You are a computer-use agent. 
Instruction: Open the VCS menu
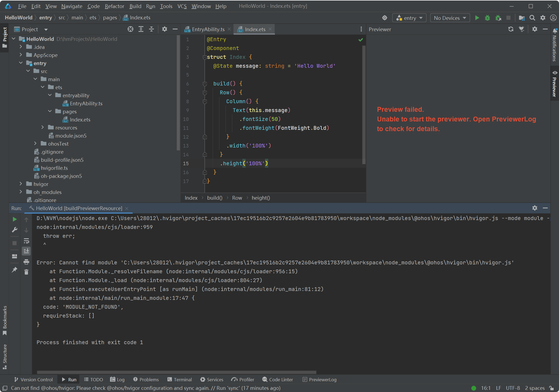pos(182,6)
